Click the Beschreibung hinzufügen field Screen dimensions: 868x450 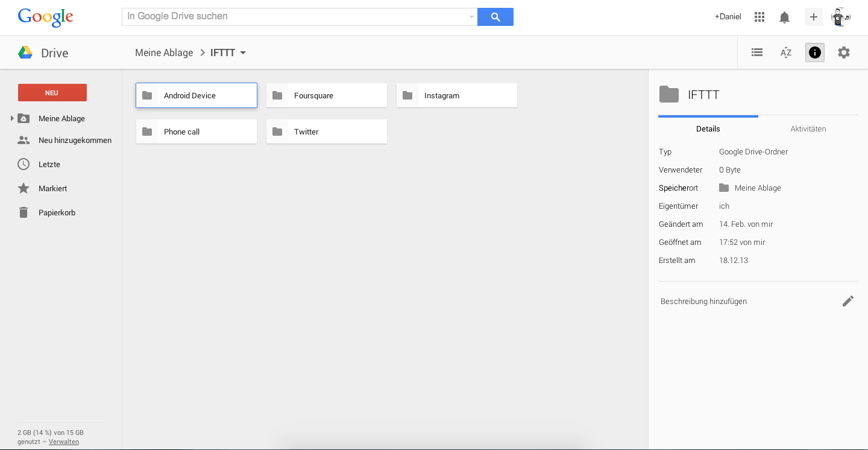[x=703, y=301]
